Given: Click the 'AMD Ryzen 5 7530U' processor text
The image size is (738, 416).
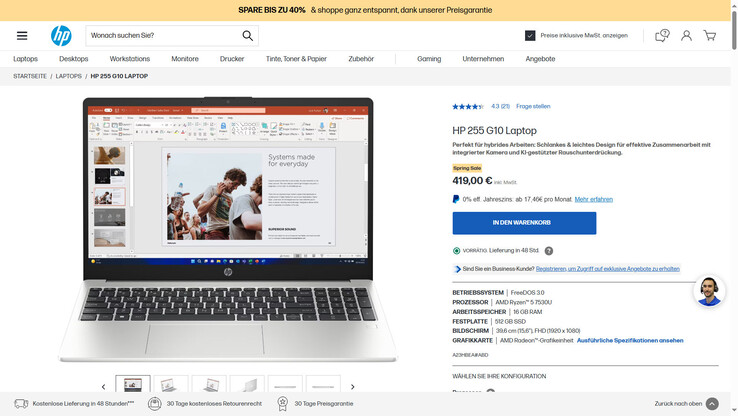Looking at the screenshot, I should point(523,303).
